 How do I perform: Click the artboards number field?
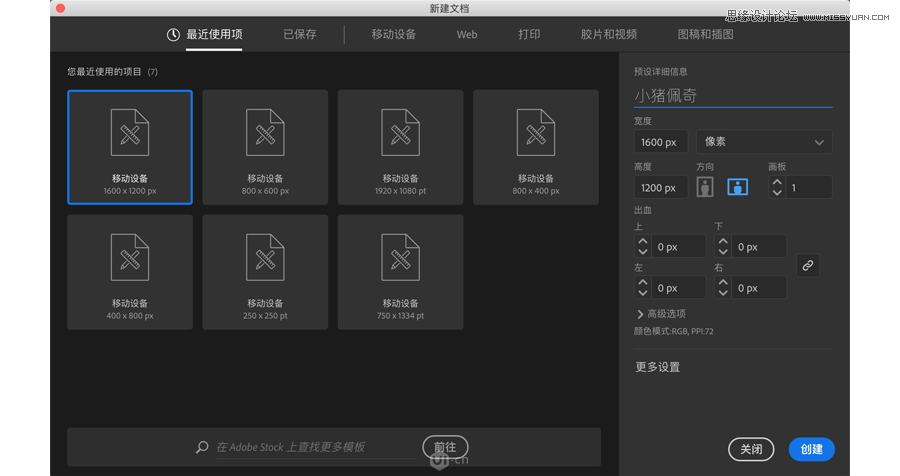(808, 188)
